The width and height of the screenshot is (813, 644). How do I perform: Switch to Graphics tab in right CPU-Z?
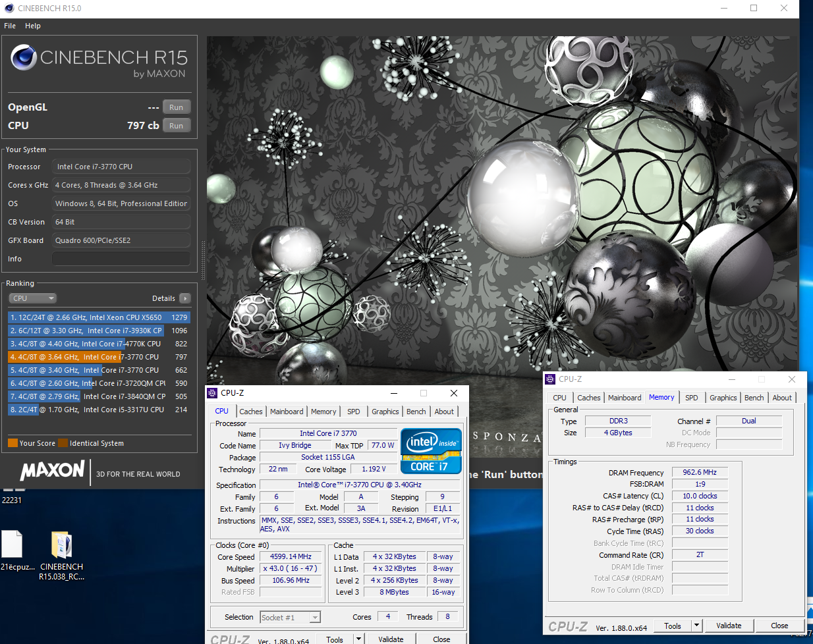click(723, 398)
